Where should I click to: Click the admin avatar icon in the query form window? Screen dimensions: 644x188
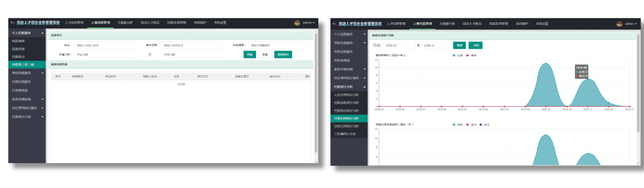click(x=297, y=23)
